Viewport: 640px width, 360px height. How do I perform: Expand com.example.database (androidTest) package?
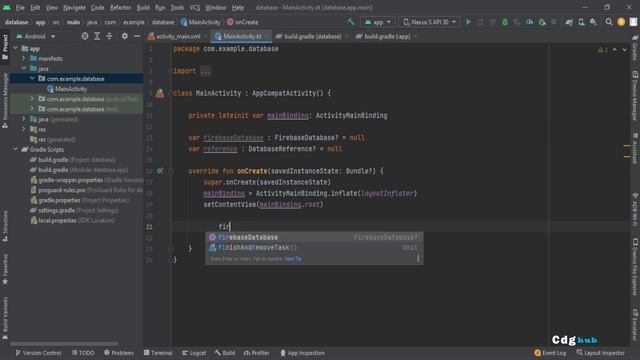[x=32, y=99]
